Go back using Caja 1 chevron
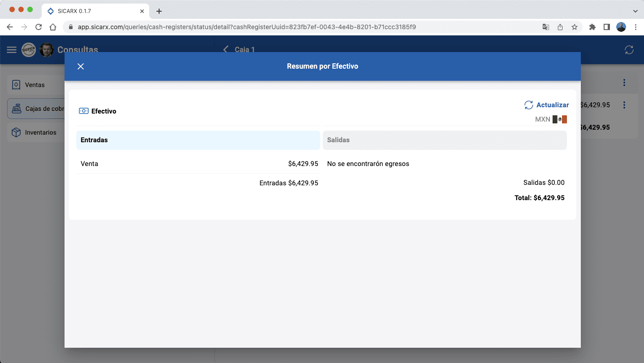This screenshot has height=363, width=644. pyautogui.click(x=226, y=49)
